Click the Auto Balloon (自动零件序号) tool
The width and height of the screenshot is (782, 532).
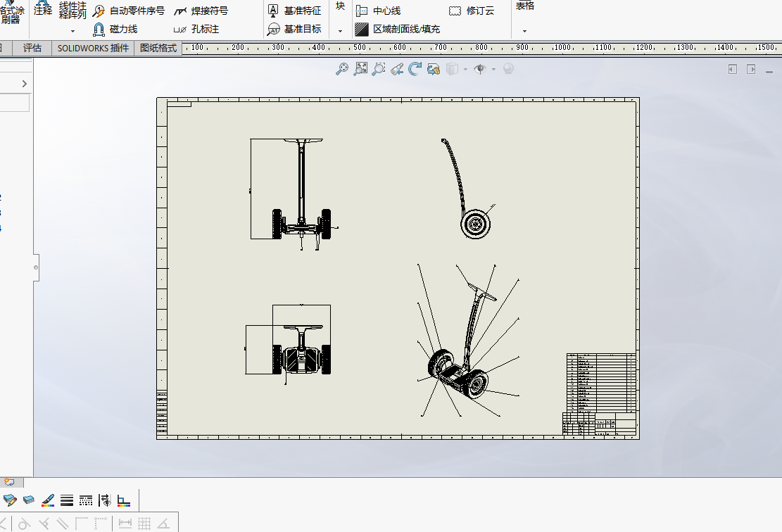129,11
